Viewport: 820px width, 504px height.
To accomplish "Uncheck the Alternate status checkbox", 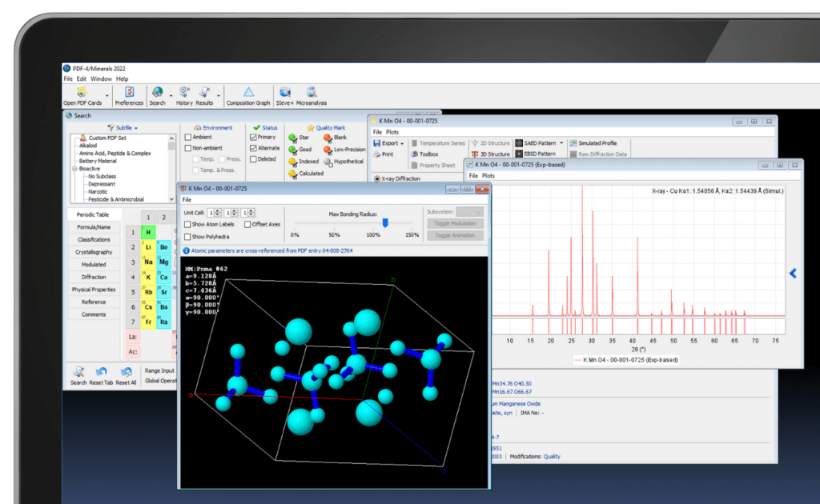I will tap(253, 148).
